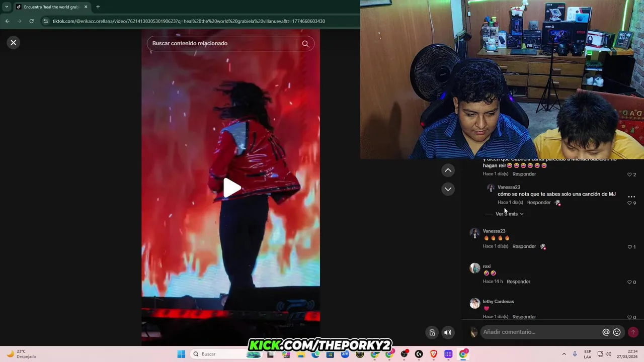Open lethy Cardenas's profile from username

click(498, 302)
